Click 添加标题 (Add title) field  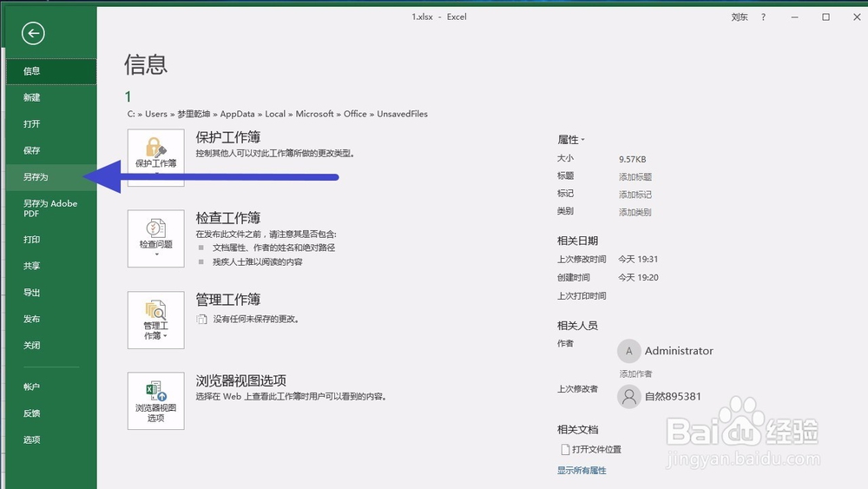[635, 176]
